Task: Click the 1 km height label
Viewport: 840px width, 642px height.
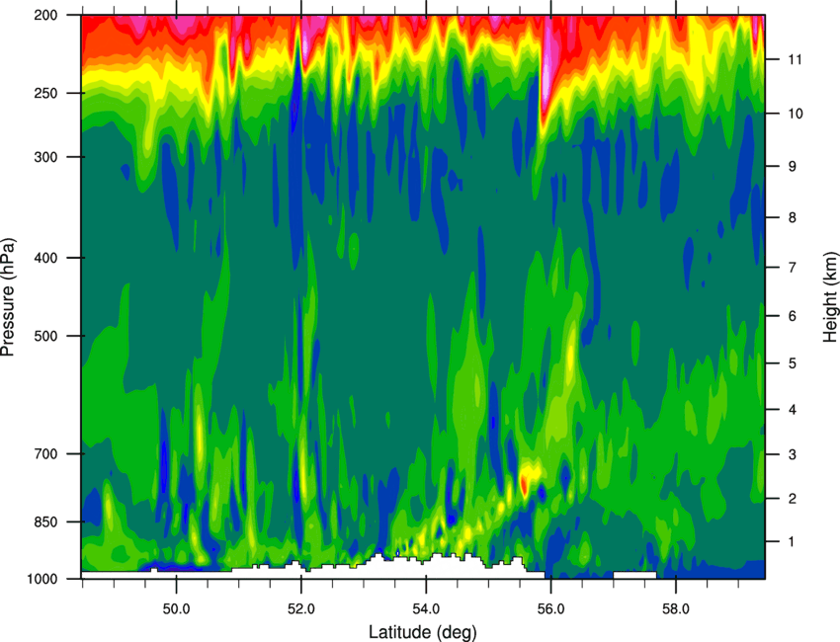Action: [x=793, y=542]
